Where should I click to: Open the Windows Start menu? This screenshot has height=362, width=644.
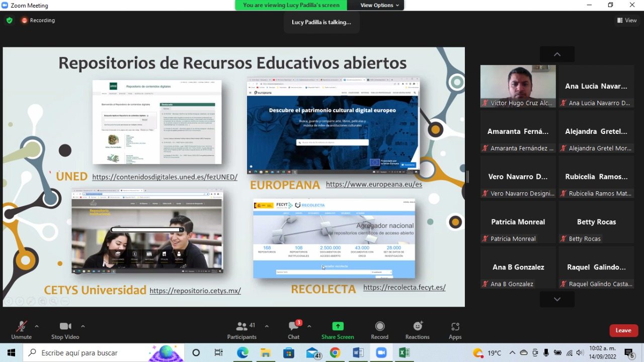click(11, 353)
